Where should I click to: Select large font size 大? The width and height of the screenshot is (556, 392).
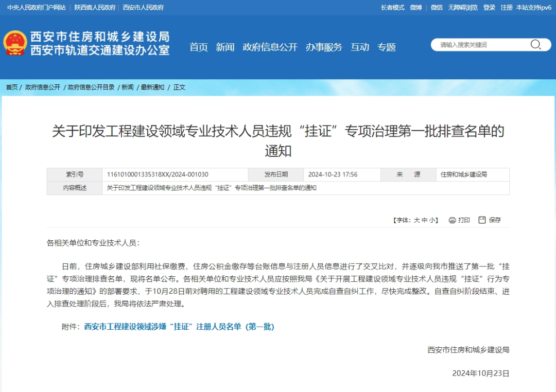(417, 220)
